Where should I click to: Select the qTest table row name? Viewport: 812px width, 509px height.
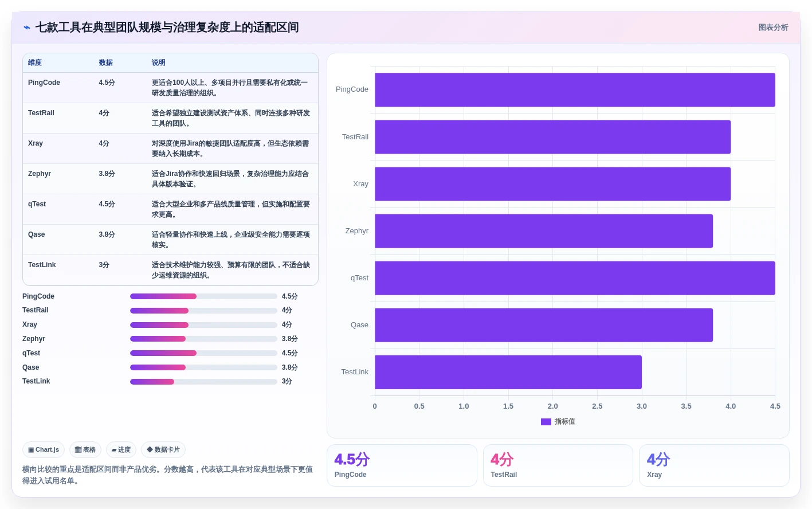coord(37,204)
